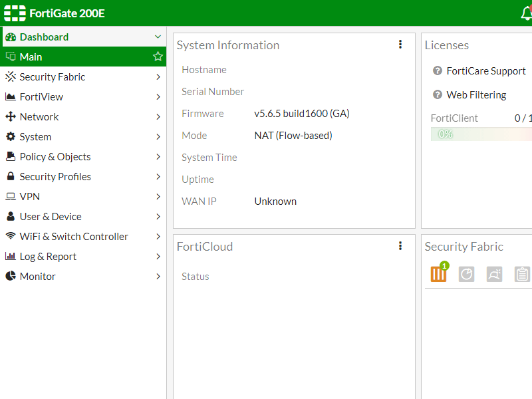
Task: Open the FortiView menu item
Action: click(x=41, y=97)
